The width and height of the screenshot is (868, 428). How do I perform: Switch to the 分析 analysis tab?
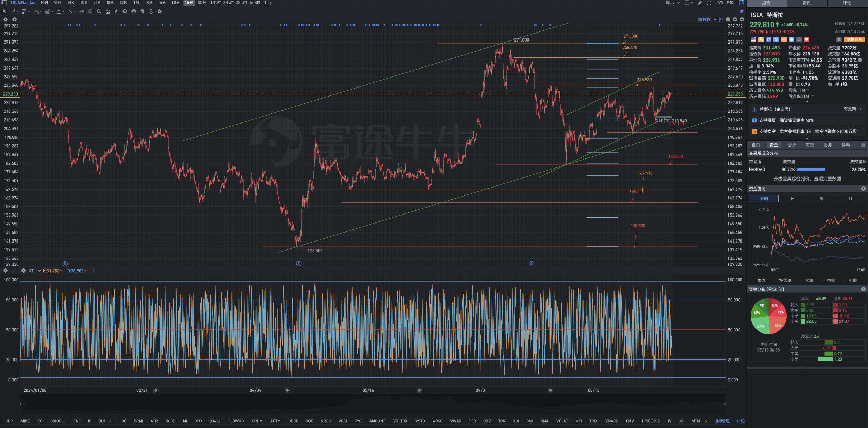pos(791,145)
